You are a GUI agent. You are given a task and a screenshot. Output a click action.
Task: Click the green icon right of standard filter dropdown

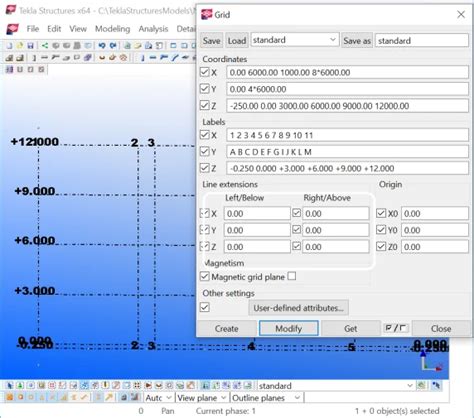tap(422, 386)
